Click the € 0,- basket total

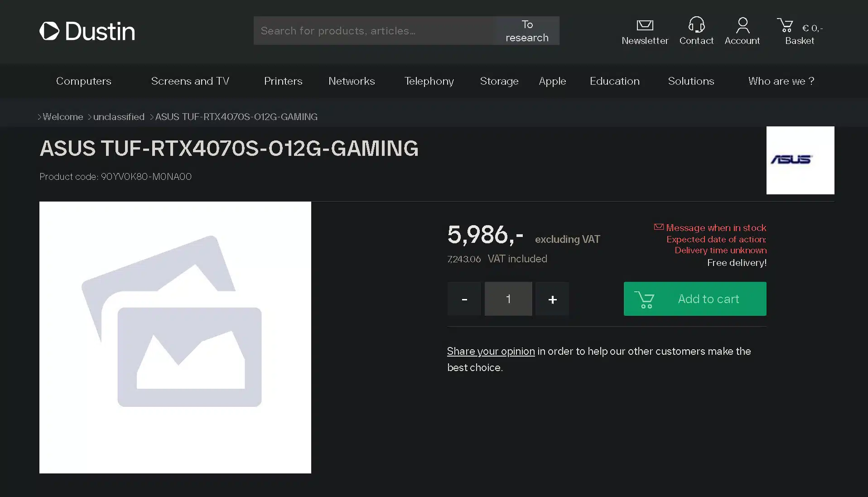(x=812, y=28)
